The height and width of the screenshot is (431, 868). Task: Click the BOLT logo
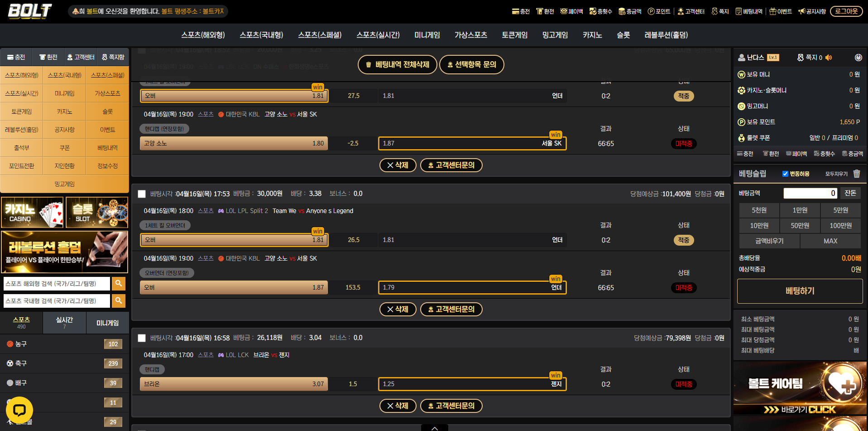coord(30,11)
